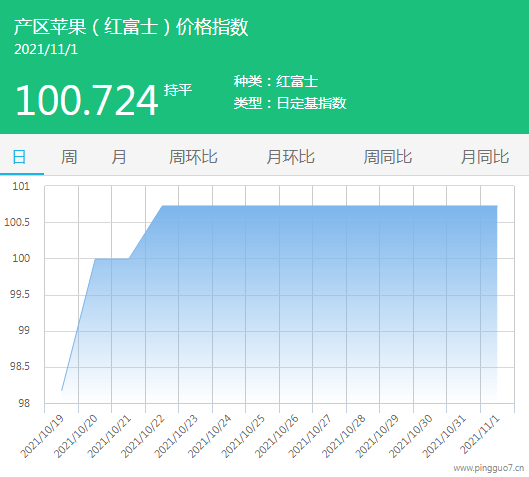Click the 类型：日定基指数 label
Viewport: 529px width, 477px height.
click(x=290, y=103)
